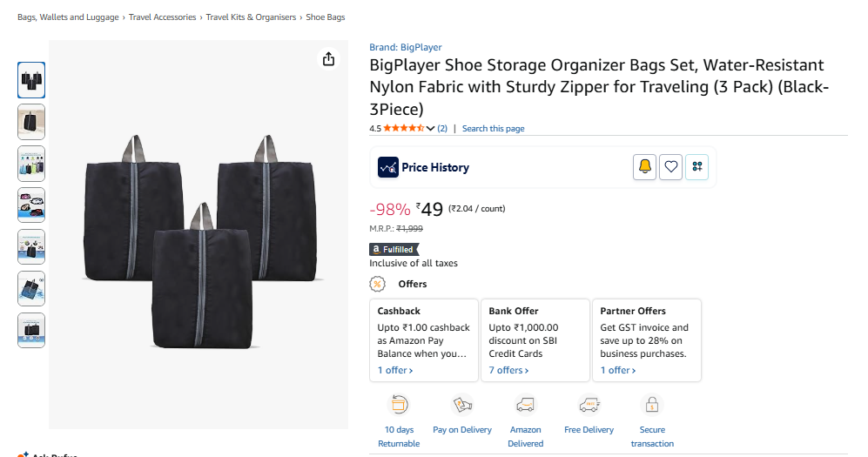868x457 pixels.
Task: Click the compare products icon
Action: click(x=696, y=167)
